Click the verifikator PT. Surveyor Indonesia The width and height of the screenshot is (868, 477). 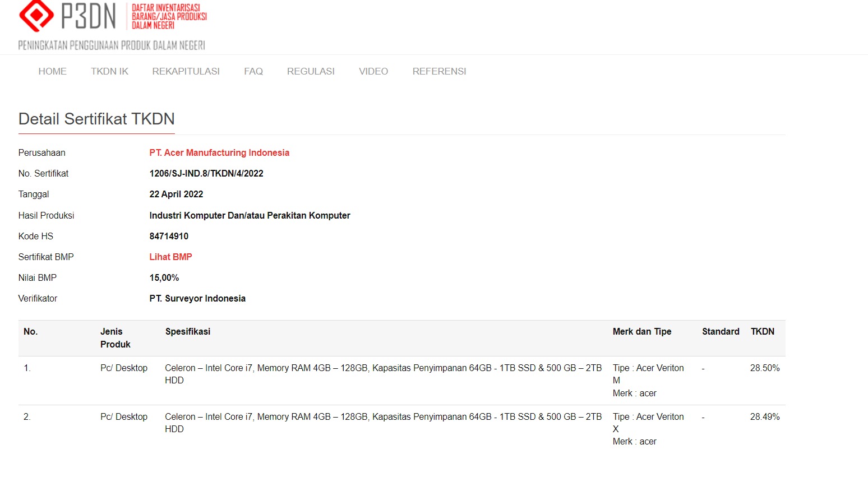(x=197, y=298)
